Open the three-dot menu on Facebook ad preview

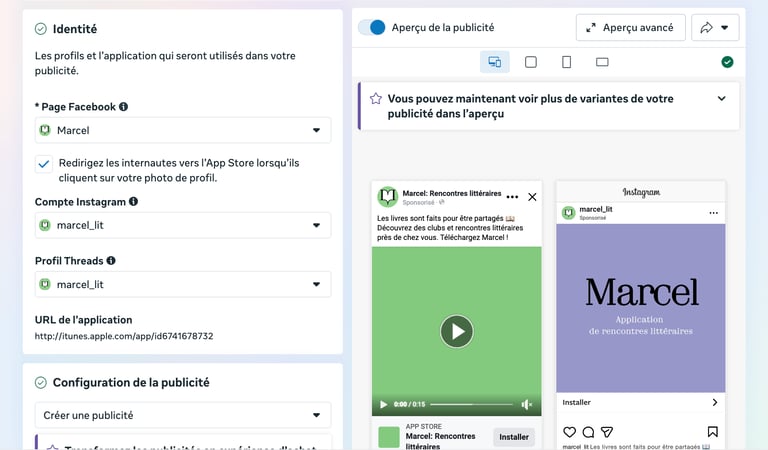[512, 197]
